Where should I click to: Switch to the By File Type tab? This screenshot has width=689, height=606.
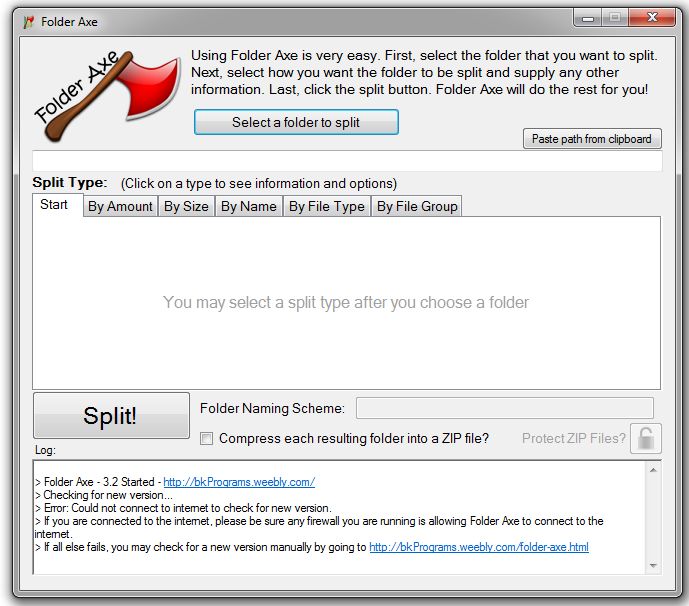tap(326, 206)
